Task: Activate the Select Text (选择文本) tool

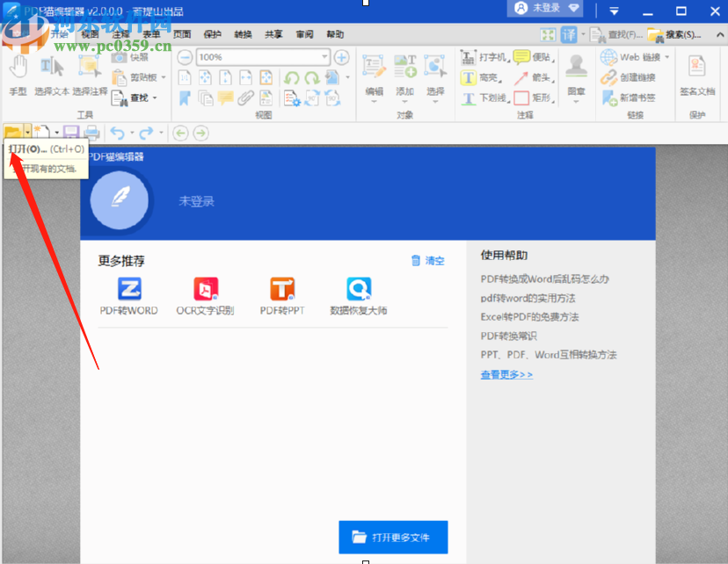Action: [x=52, y=76]
